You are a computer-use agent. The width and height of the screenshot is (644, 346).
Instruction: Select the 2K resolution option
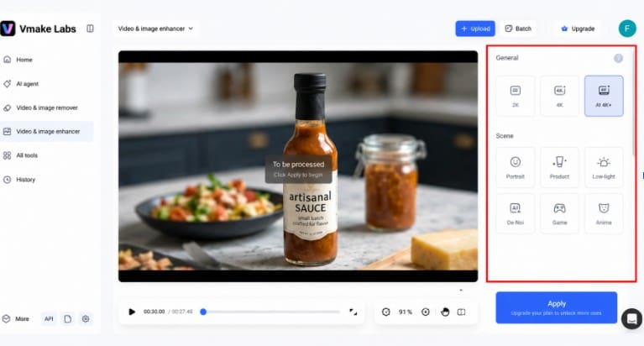coord(515,96)
